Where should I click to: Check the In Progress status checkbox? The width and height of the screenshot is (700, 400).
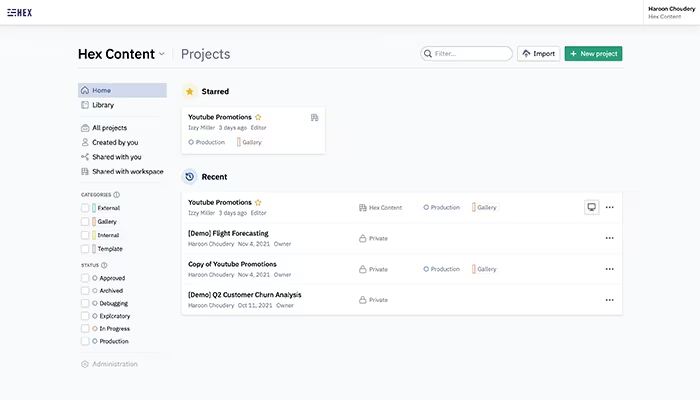click(85, 329)
